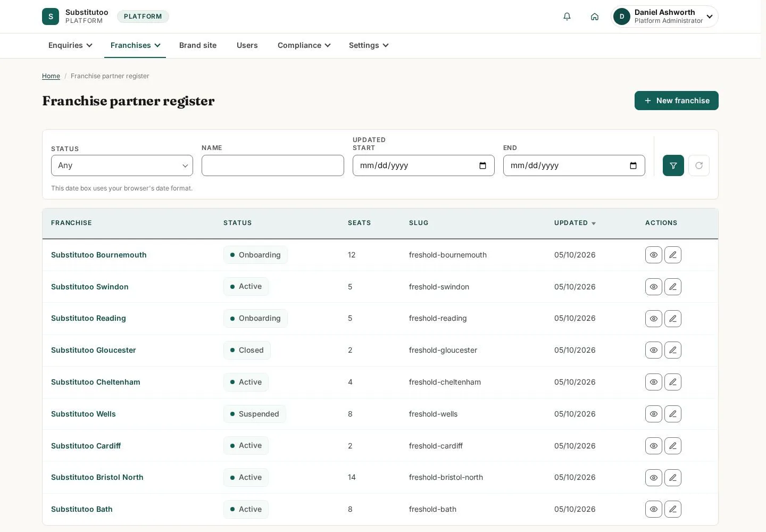Click the Updated Start date field
Screen dimensions: 766x532
(423, 165)
